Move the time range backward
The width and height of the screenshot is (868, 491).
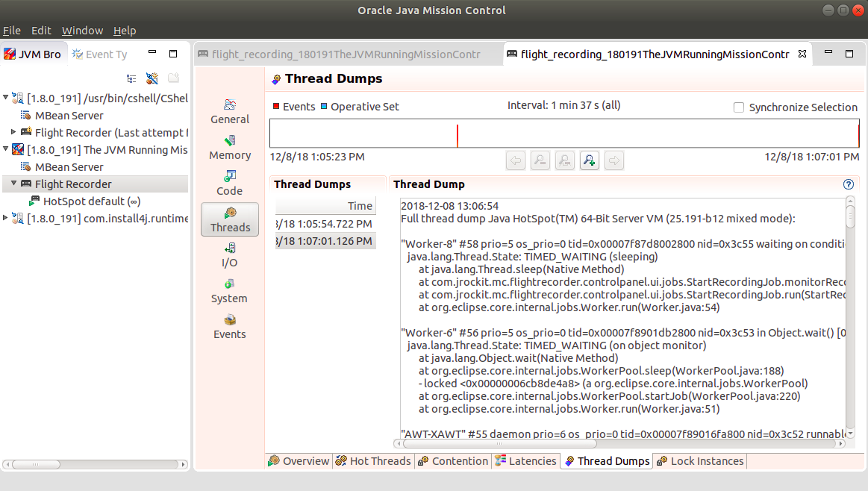coord(516,160)
